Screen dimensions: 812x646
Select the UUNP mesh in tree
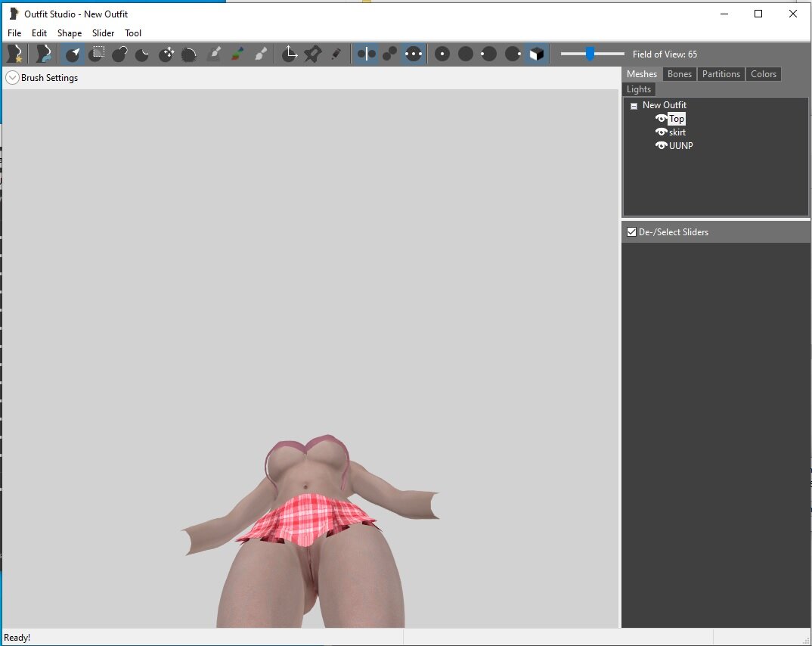click(x=680, y=145)
